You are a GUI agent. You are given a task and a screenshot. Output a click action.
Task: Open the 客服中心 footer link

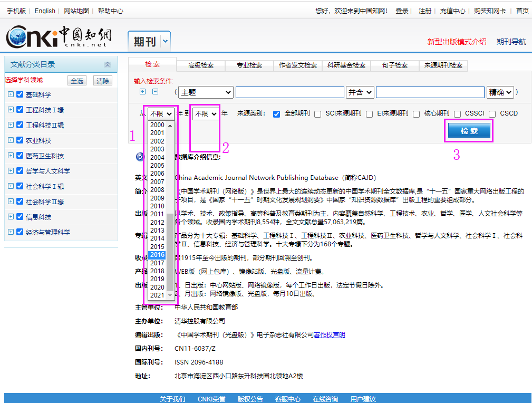[288, 399]
